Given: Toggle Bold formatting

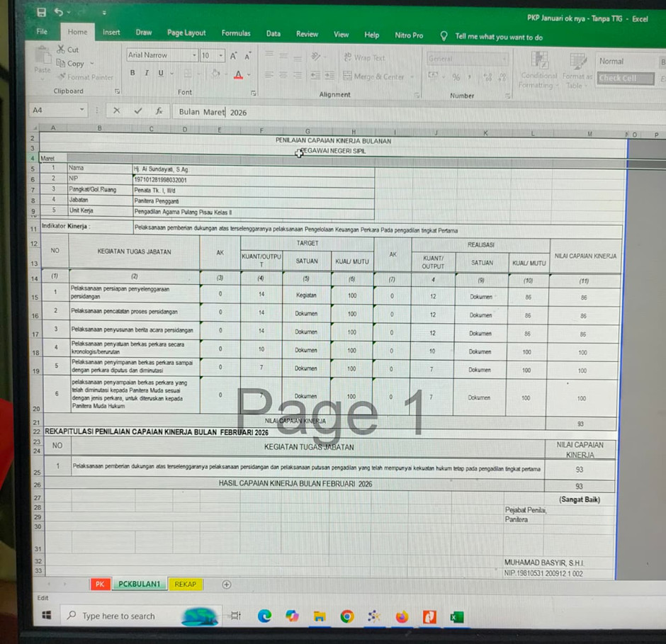Looking at the screenshot, I should (x=132, y=74).
